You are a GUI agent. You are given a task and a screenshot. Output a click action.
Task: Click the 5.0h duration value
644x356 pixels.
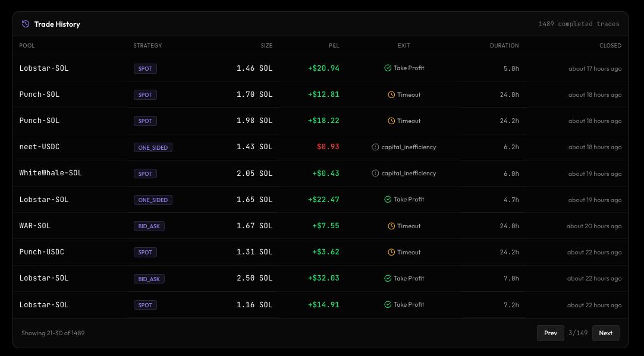click(511, 68)
